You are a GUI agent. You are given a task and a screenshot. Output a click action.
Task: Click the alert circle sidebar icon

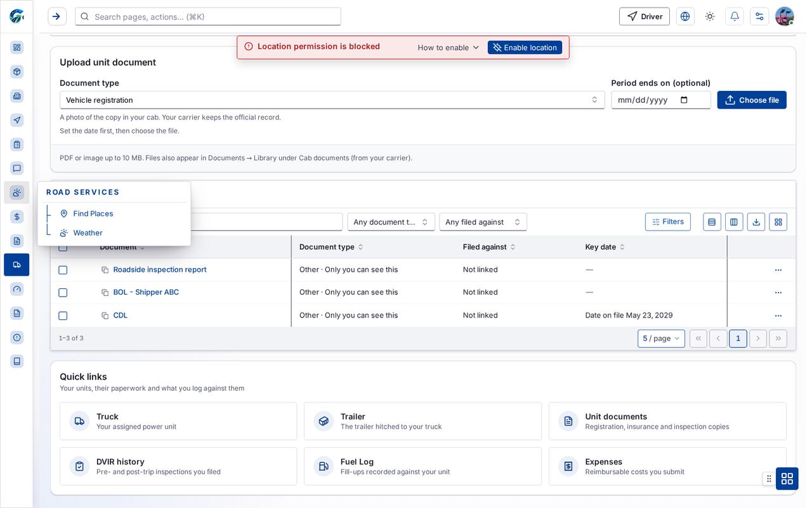[x=16, y=337]
